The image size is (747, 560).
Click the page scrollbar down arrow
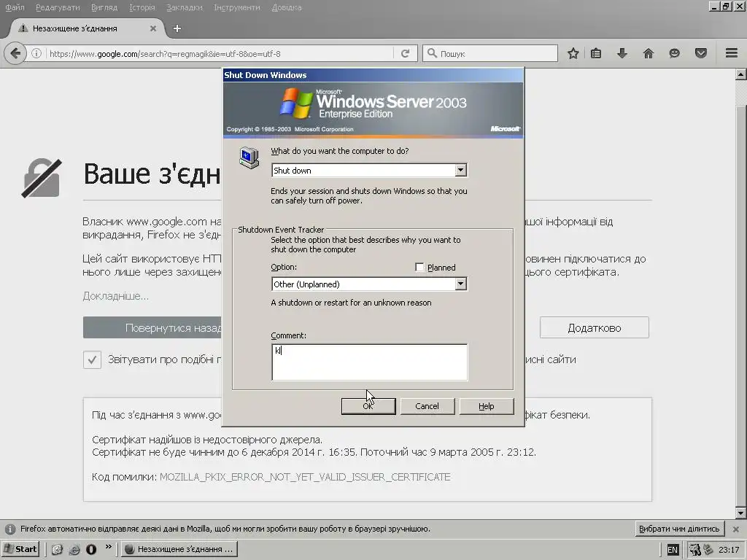click(x=740, y=513)
